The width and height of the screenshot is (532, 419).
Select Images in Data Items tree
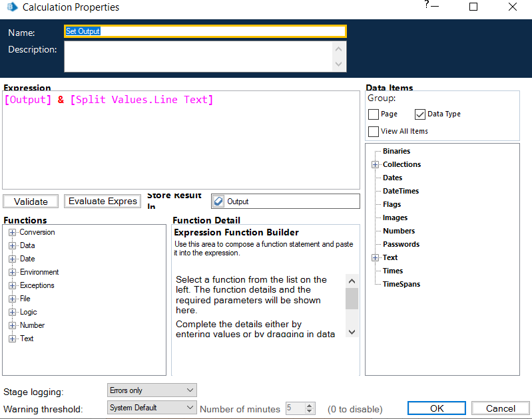395,217
